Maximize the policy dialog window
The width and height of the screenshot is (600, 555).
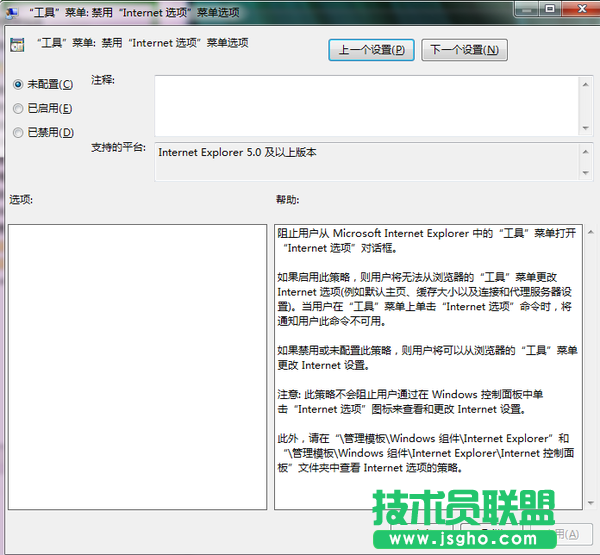click(550, 8)
